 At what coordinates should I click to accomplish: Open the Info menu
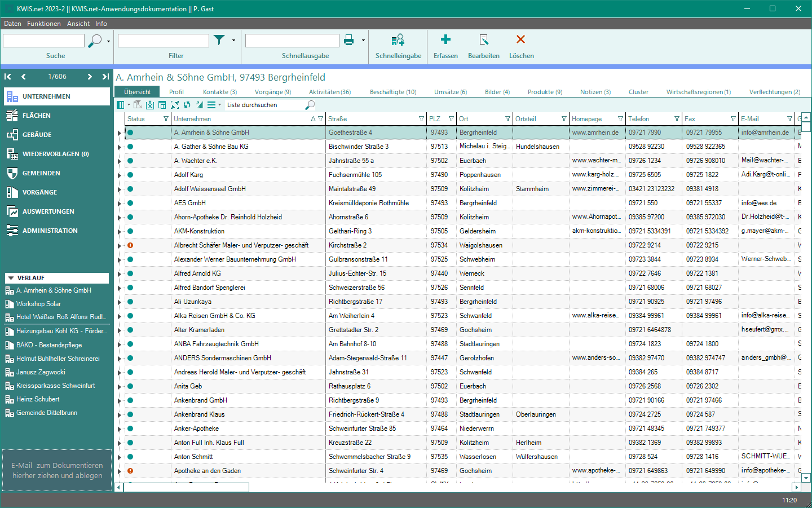coord(101,24)
